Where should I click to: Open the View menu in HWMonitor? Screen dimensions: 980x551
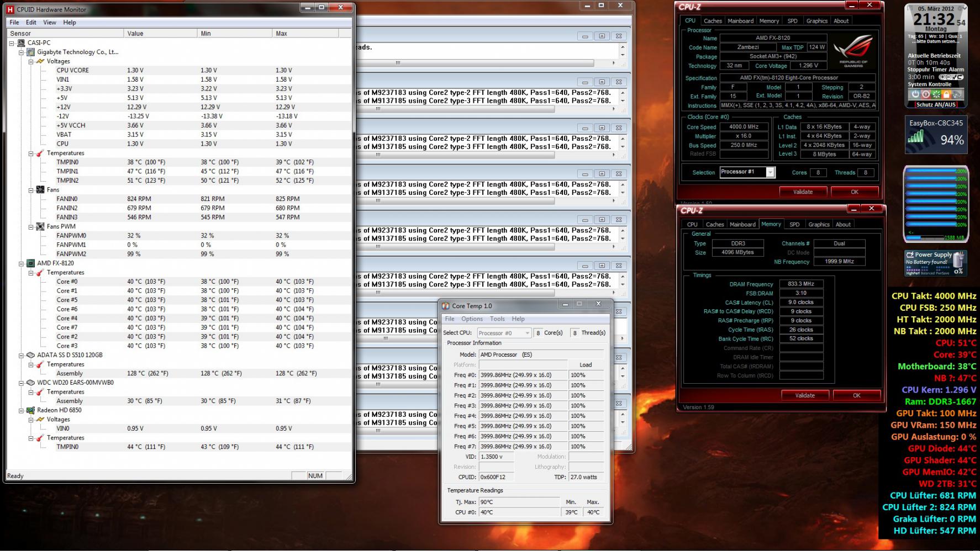(50, 22)
